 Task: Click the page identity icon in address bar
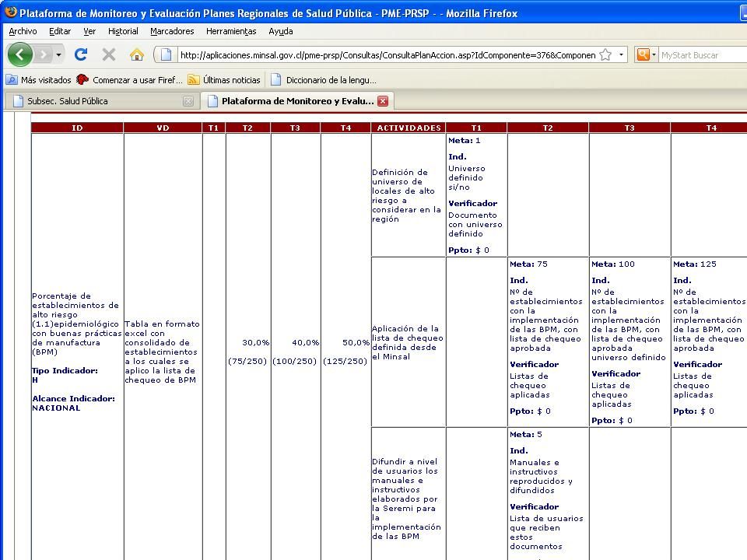tap(166, 54)
